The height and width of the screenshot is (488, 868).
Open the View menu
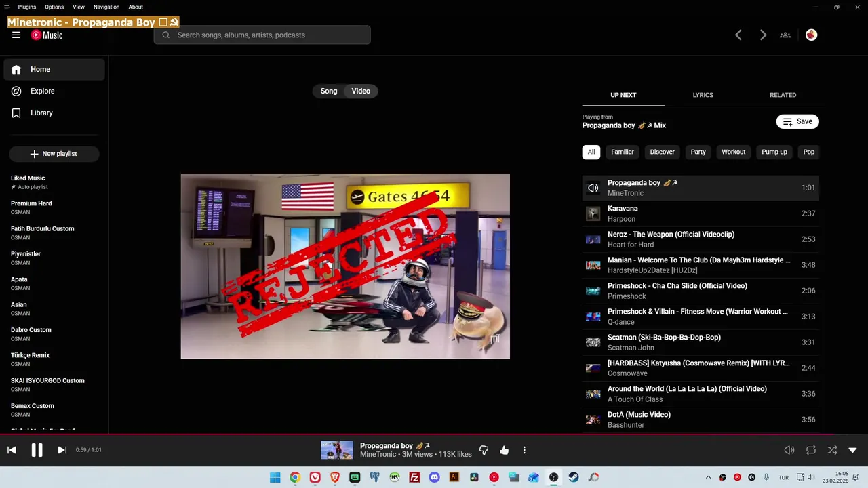(79, 7)
